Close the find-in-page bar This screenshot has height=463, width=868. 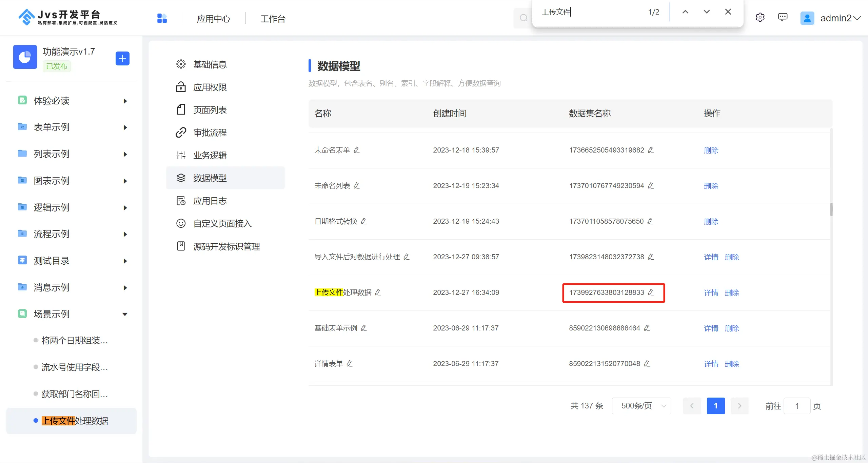(x=728, y=12)
